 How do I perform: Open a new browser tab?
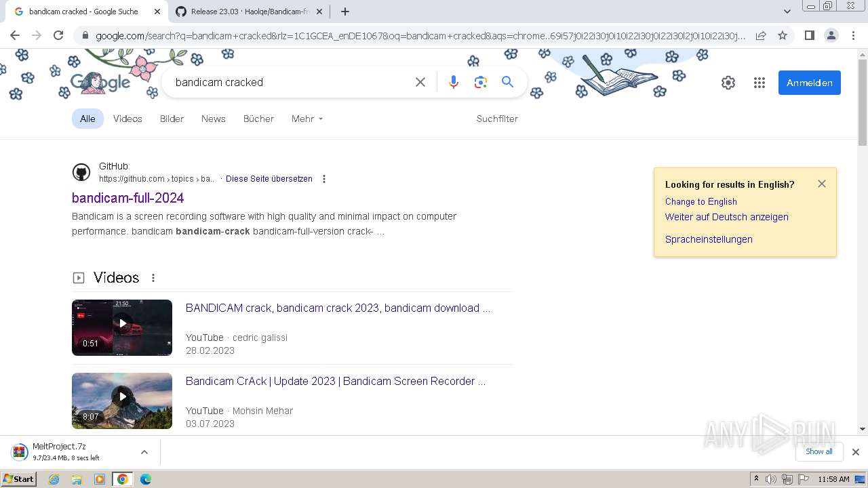coord(345,12)
